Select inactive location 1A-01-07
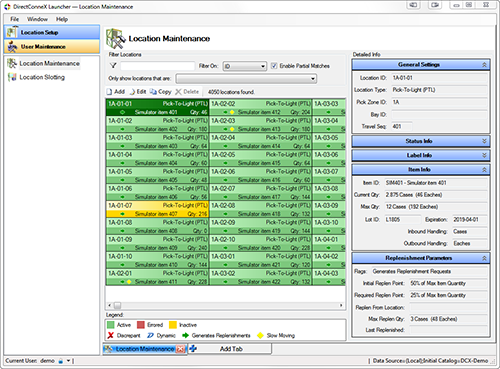This screenshot has width=500, height=369. (157, 209)
